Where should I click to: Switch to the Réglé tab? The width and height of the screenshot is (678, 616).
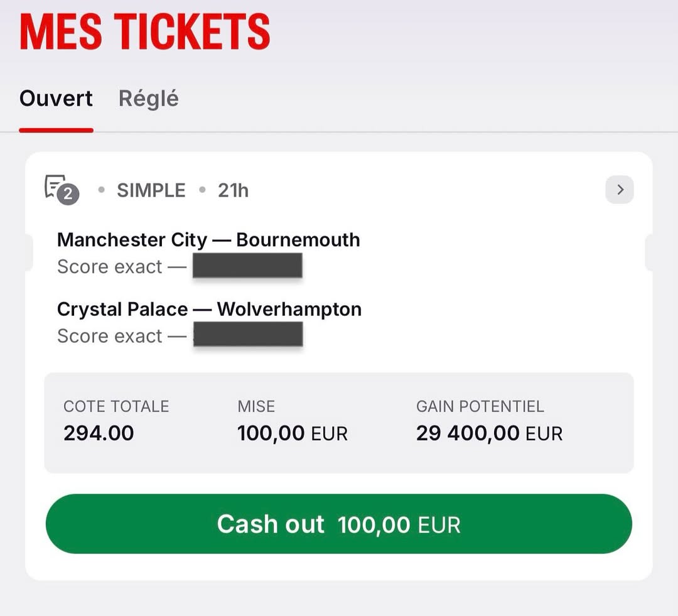click(x=148, y=99)
